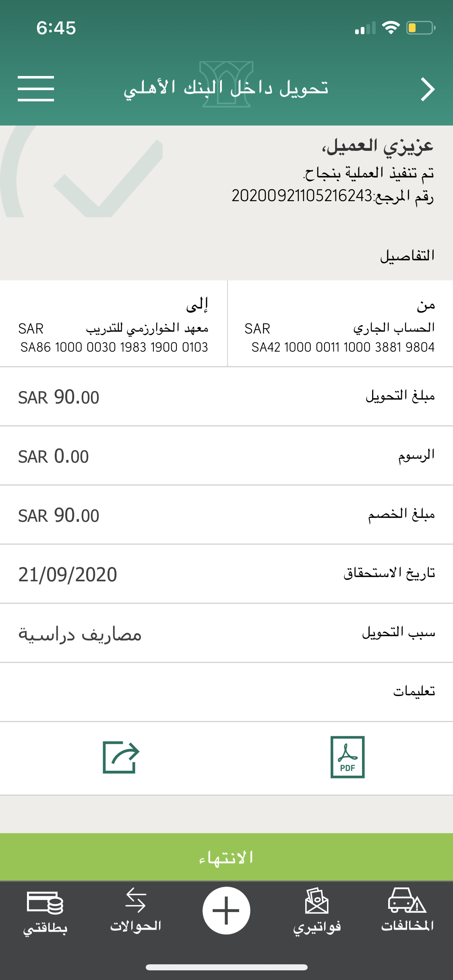Tap the تعليمات instructions row
This screenshot has height=980, width=453.
click(226, 692)
